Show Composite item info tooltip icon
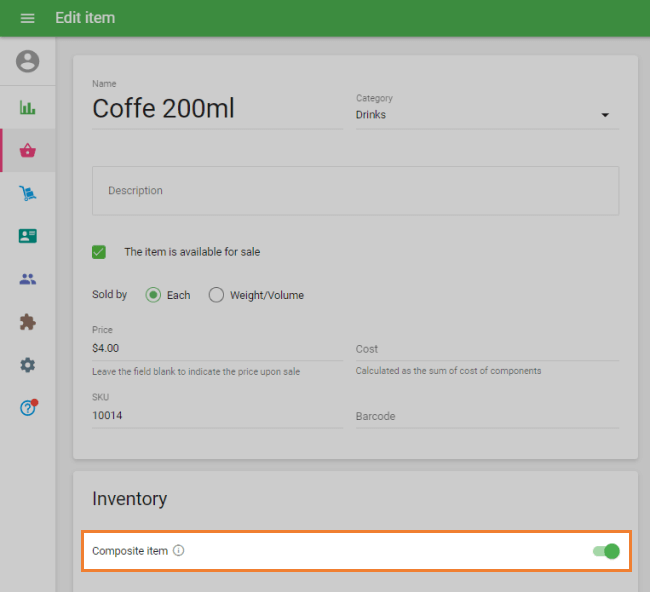650x592 pixels. coord(178,551)
